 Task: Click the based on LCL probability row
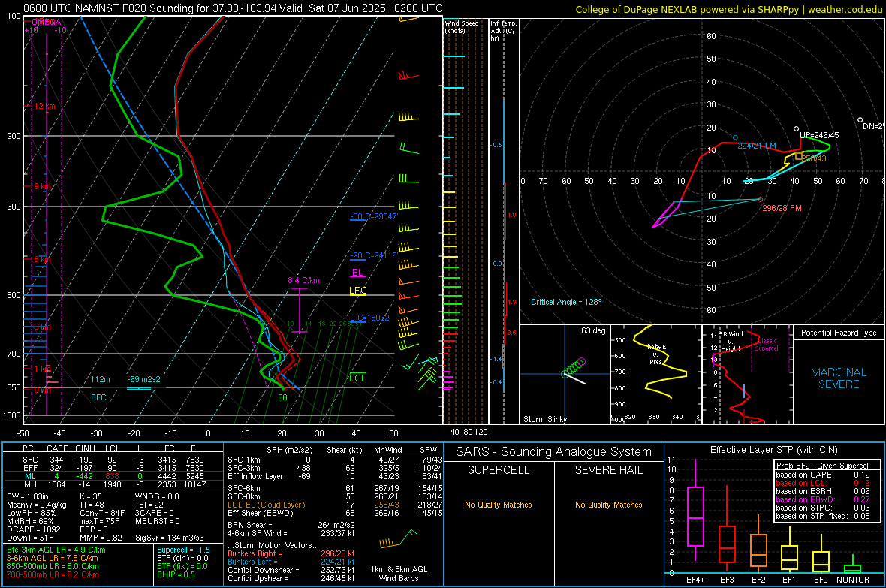(x=823, y=483)
